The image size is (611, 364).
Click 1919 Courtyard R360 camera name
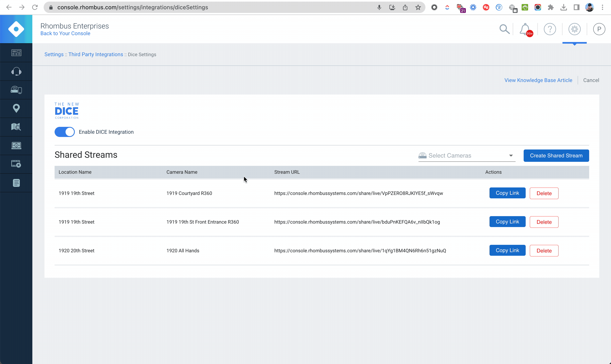tap(189, 193)
